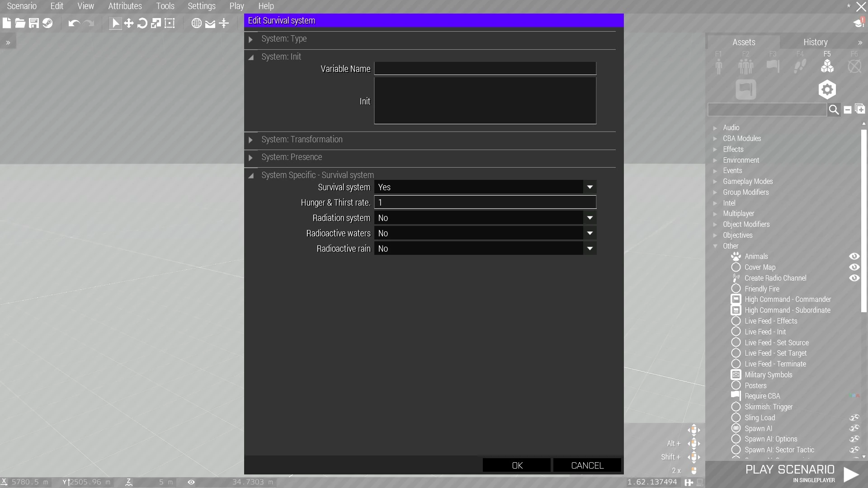Open the Attributes menu
Viewport: 868px width, 488px height.
click(x=125, y=6)
